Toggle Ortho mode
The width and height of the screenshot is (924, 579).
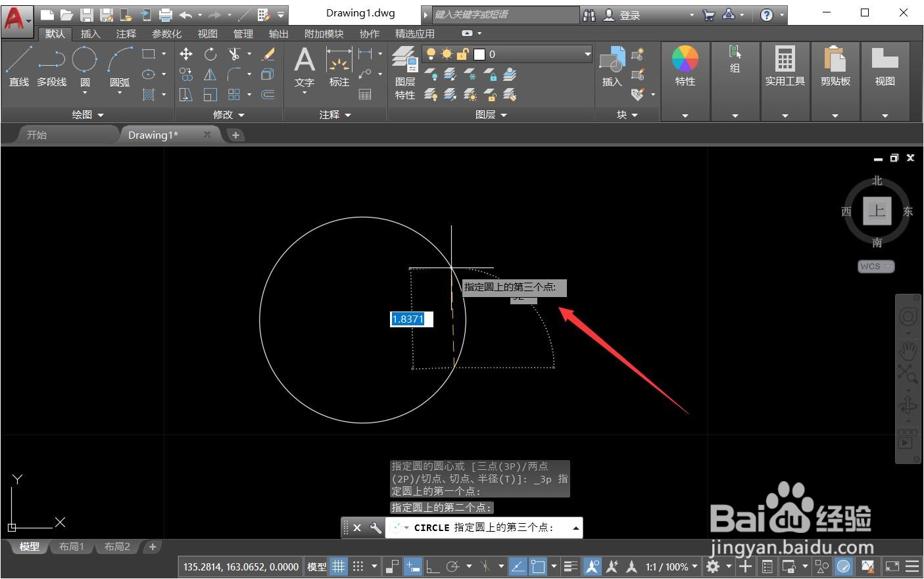point(433,567)
